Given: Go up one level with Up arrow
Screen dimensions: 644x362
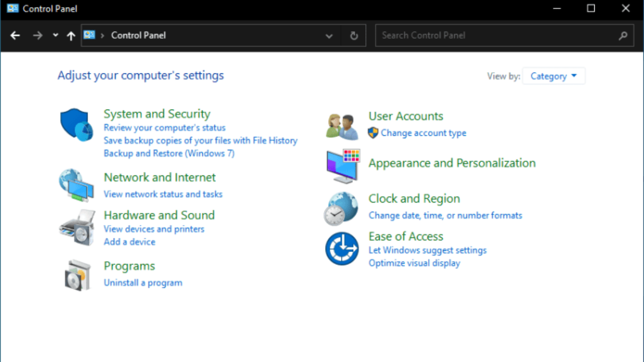Looking at the screenshot, I should point(71,36).
